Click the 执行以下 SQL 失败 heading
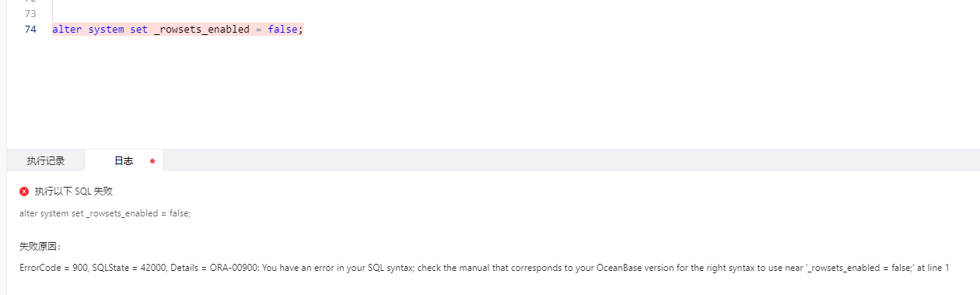Image resolution: width=980 pixels, height=295 pixels. [x=74, y=191]
